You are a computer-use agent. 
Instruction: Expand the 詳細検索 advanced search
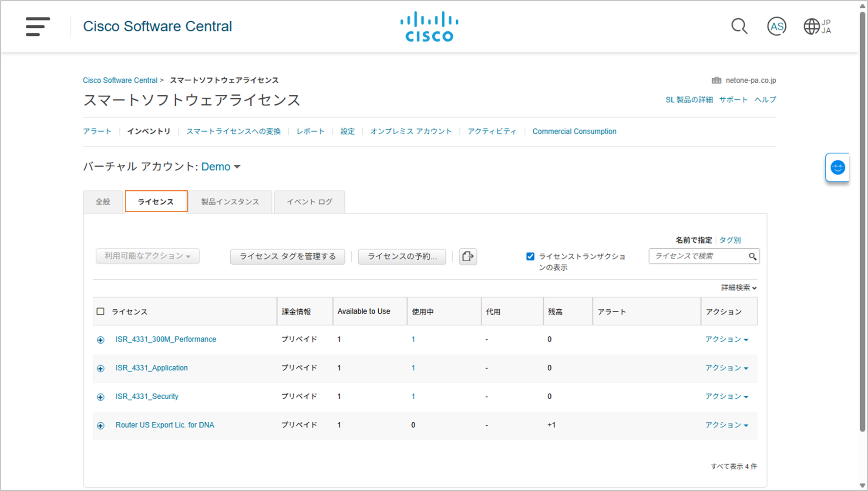coord(739,287)
